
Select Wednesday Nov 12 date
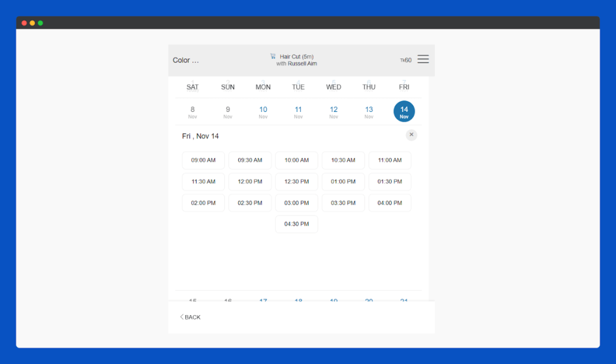pos(333,111)
